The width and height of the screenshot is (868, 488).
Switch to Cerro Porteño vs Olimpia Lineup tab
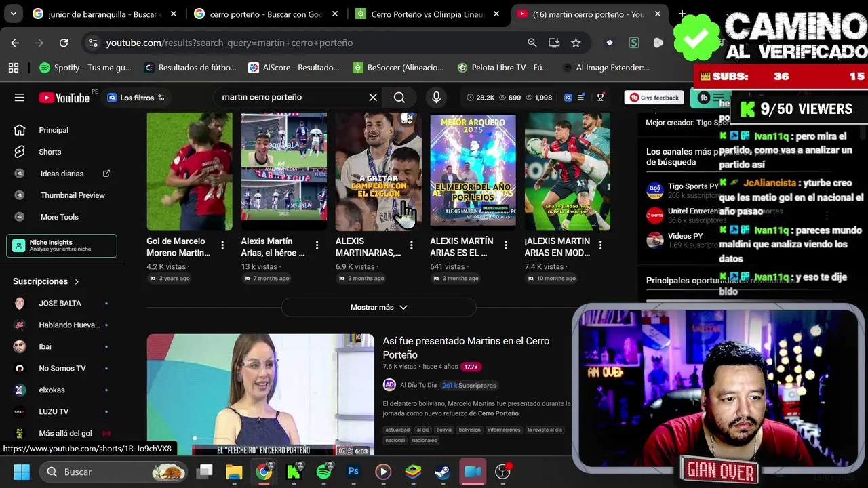[427, 14]
